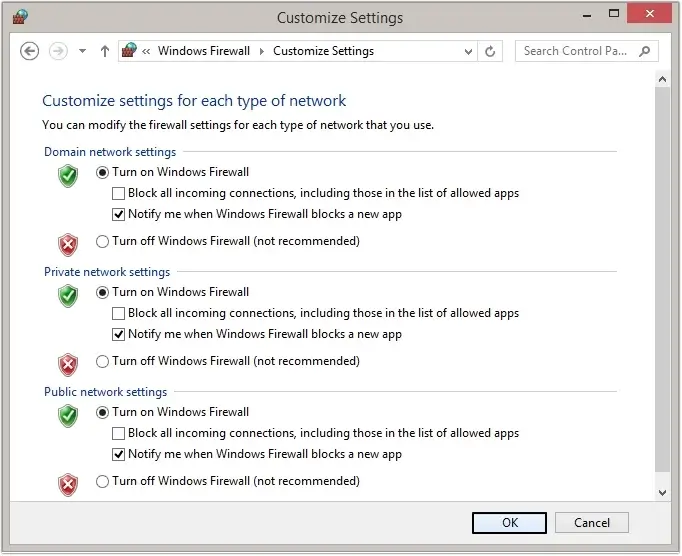Click the green shield icon under Private settings
The width and height of the screenshot is (682, 556).
[x=68, y=296]
